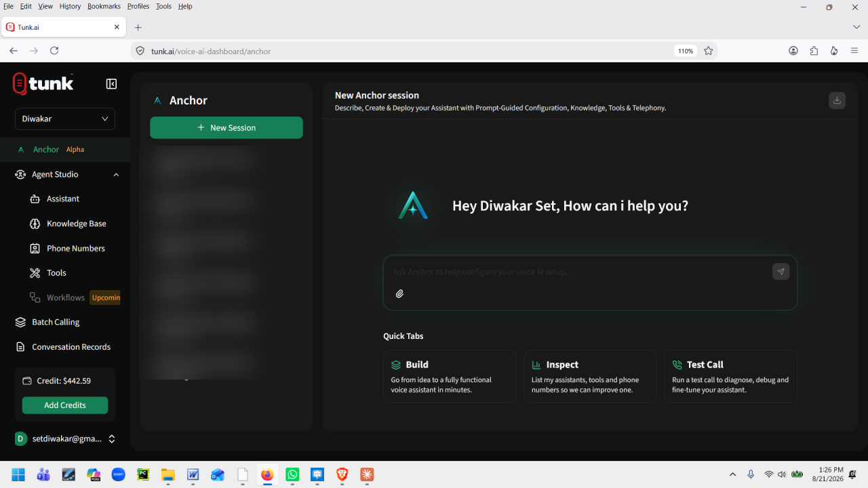The width and height of the screenshot is (868, 488).
Task: Open WhatsApp from the taskbar
Action: (x=292, y=474)
